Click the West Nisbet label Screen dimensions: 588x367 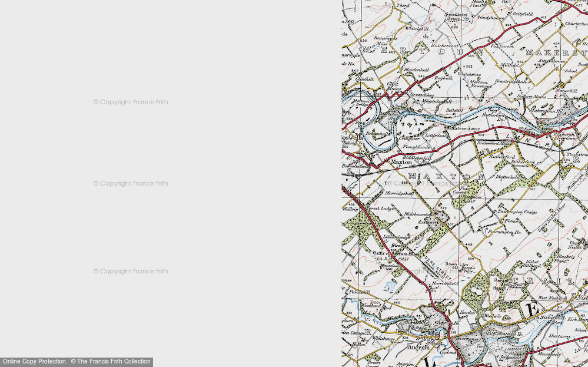pos(550,297)
